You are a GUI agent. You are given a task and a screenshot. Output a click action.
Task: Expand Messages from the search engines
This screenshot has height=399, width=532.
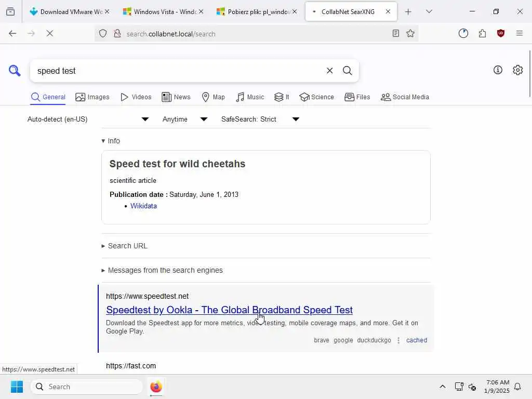coord(162,270)
